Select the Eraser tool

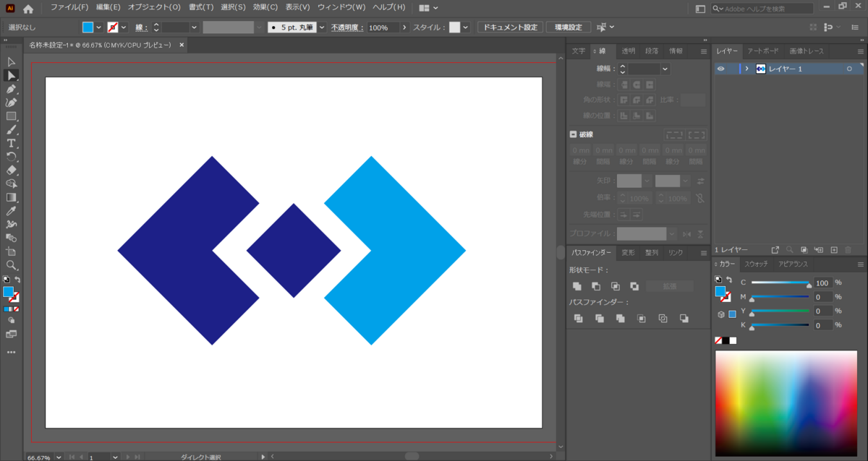click(x=11, y=171)
